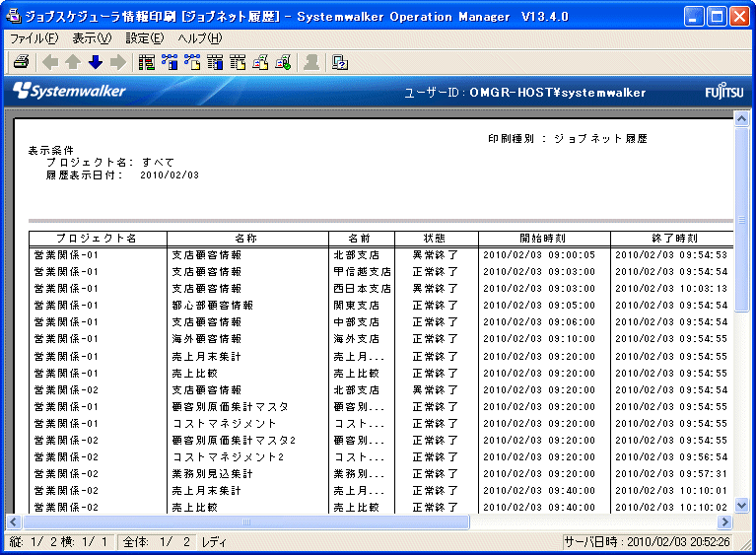Click the vertical scrollbar down arrow
The width and height of the screenshot is (756, 555).
[x=742, y=505]
